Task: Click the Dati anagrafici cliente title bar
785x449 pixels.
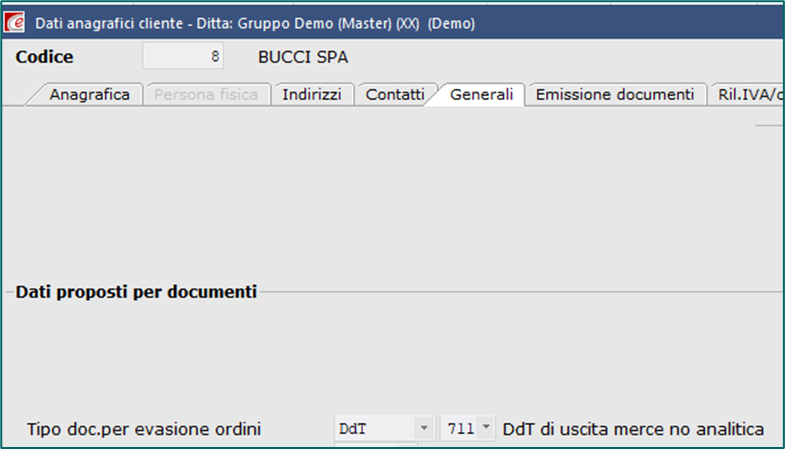Action: coord(255,23)
